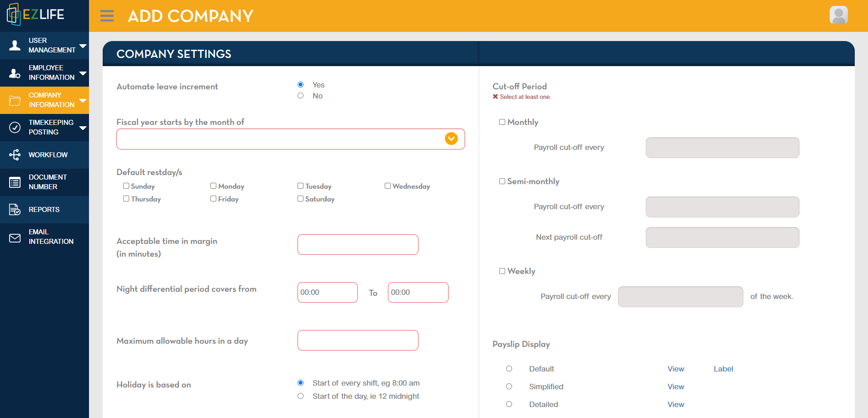Click the Employee Information icon
The width and height of the screenshot is (868, 418).
coord(15,73)
